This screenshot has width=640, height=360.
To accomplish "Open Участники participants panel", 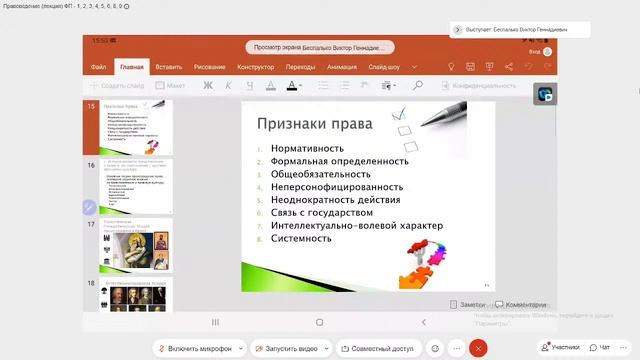I will click(560, 347).
